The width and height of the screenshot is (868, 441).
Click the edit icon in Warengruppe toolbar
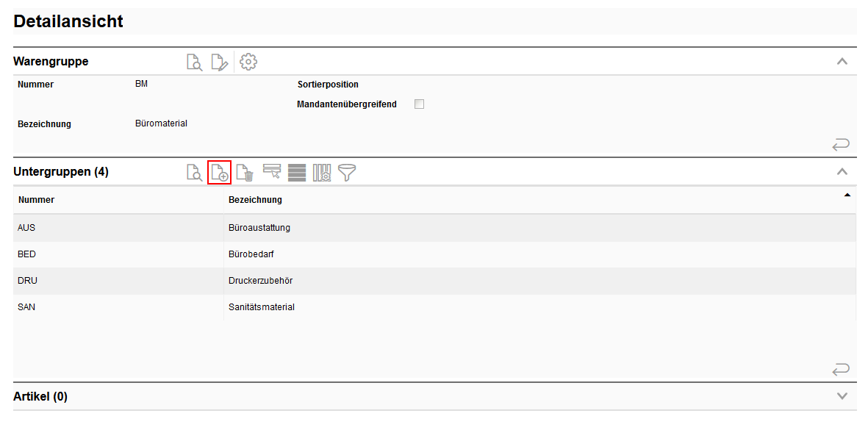219,62
